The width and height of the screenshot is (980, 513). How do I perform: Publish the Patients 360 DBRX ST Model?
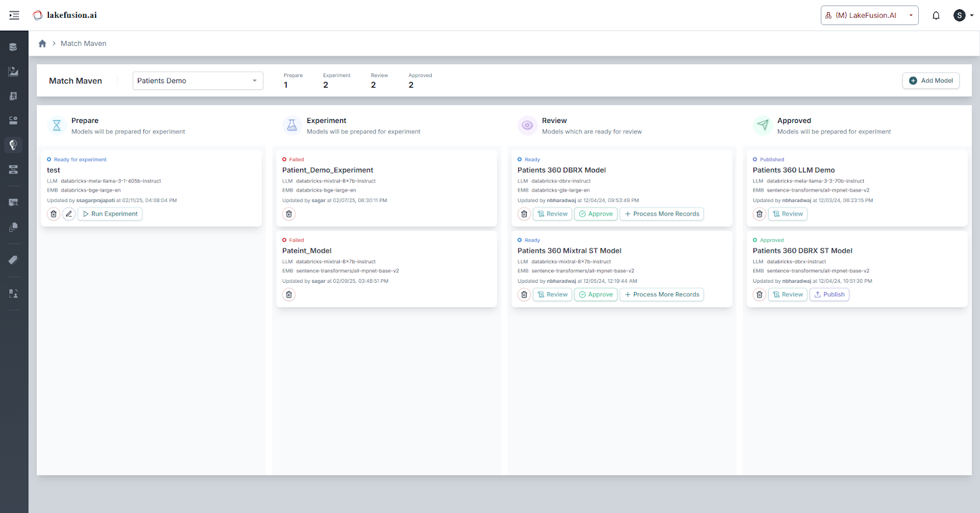(x=829, y=295)
